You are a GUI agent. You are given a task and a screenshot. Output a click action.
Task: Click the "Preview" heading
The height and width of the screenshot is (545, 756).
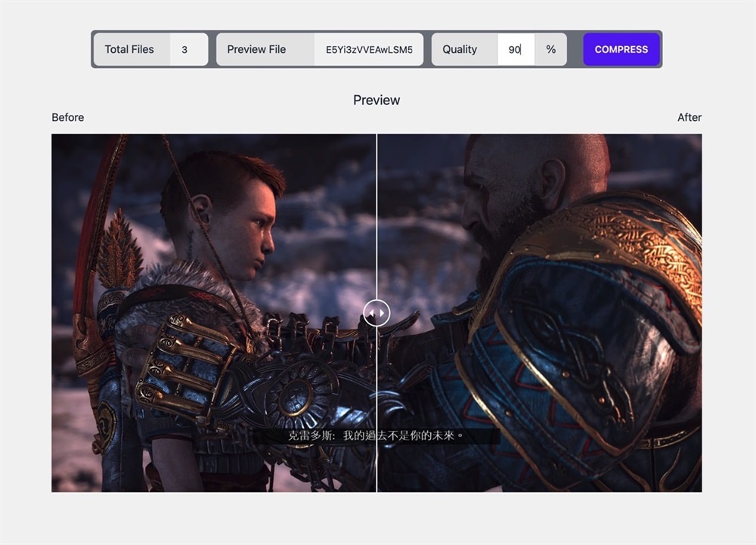tap(376, 100)
